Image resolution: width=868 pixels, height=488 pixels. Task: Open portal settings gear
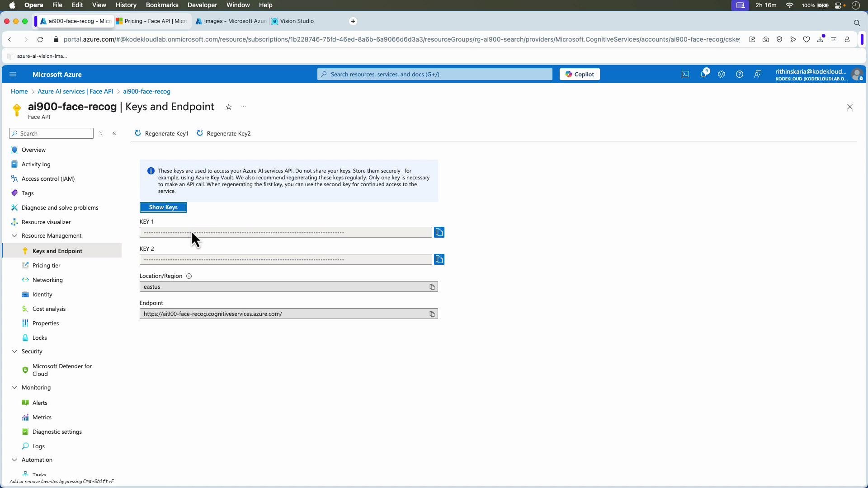[x=722, y=74]
